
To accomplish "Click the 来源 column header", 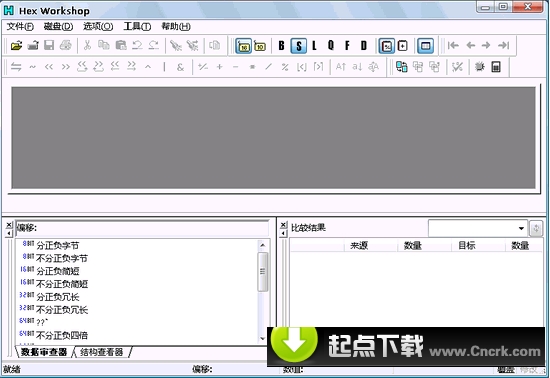I will pyautogui.click(x=371, y=246).
